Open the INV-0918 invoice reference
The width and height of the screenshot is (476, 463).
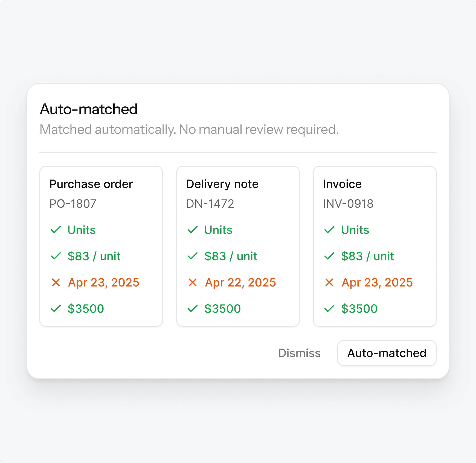point(348,204)
